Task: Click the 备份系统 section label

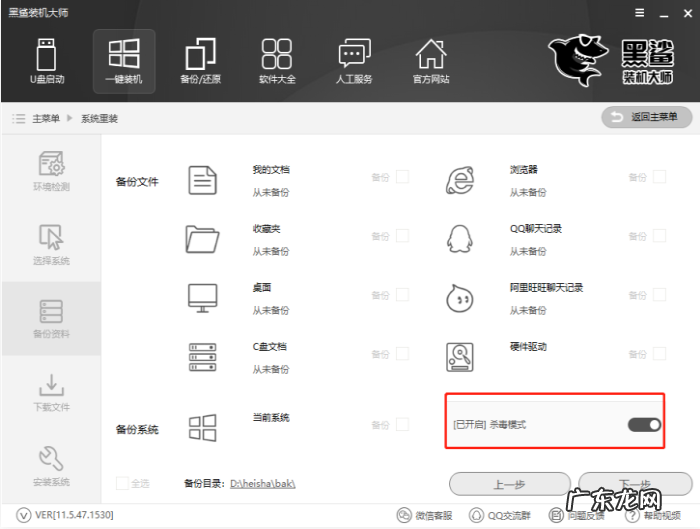Action: pos(137,429)
